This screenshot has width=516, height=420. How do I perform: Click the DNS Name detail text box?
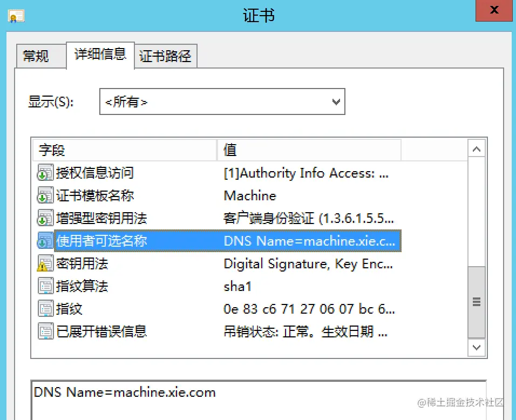(259, 400)
